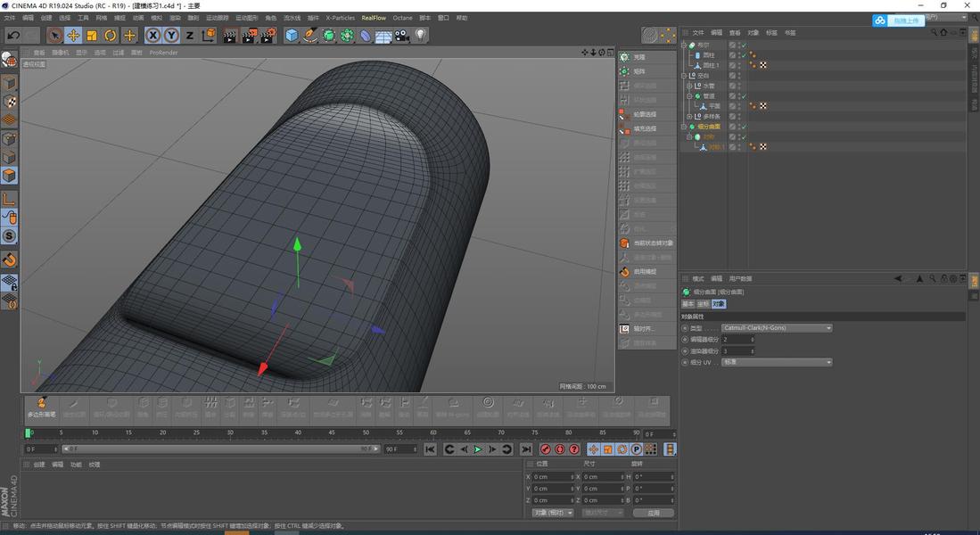Open the 细分 UV dropdown
This screenshot has height=535, width=980.
pos(776,363)
